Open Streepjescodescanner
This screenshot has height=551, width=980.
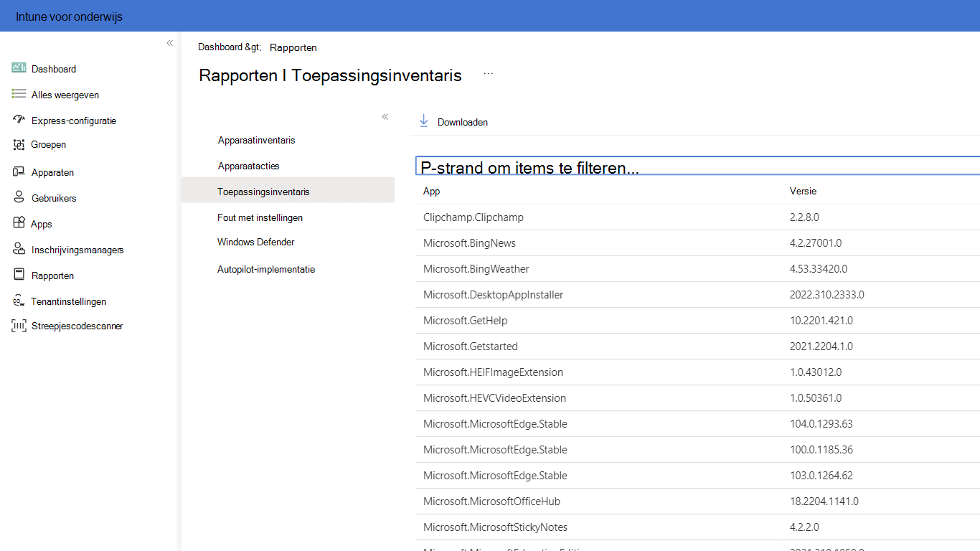pos(77,326)
